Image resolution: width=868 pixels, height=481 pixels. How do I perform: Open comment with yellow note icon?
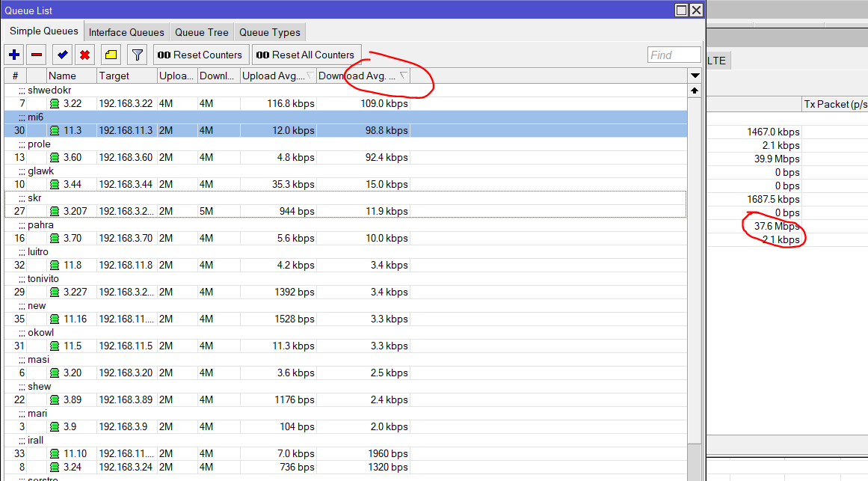(111, 55)
